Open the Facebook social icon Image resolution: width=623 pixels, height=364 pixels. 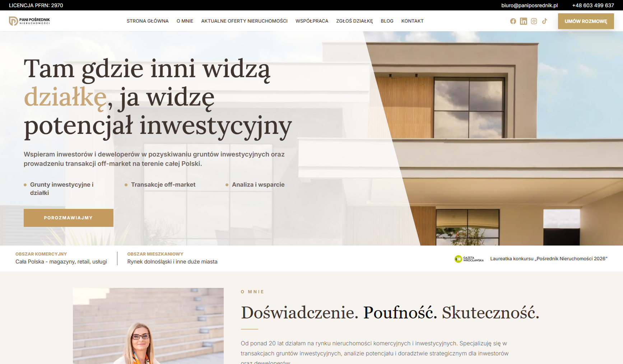(513, 21)
